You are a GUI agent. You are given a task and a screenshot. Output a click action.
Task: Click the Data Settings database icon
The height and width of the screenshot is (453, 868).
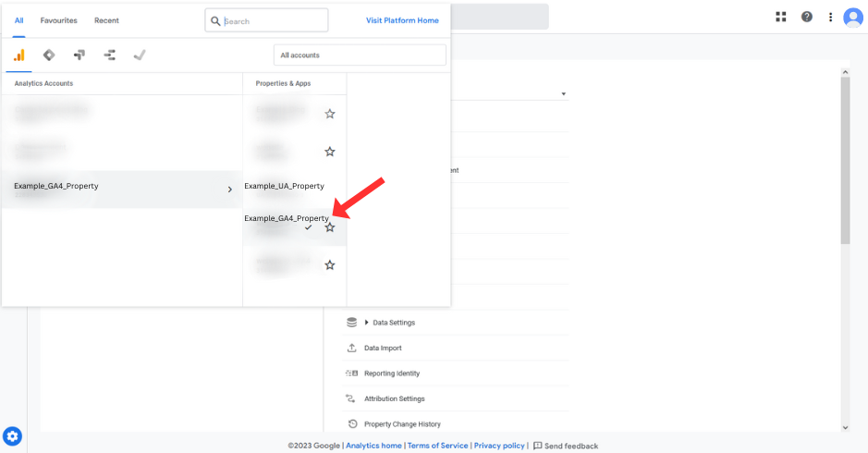tap(351, 323)
